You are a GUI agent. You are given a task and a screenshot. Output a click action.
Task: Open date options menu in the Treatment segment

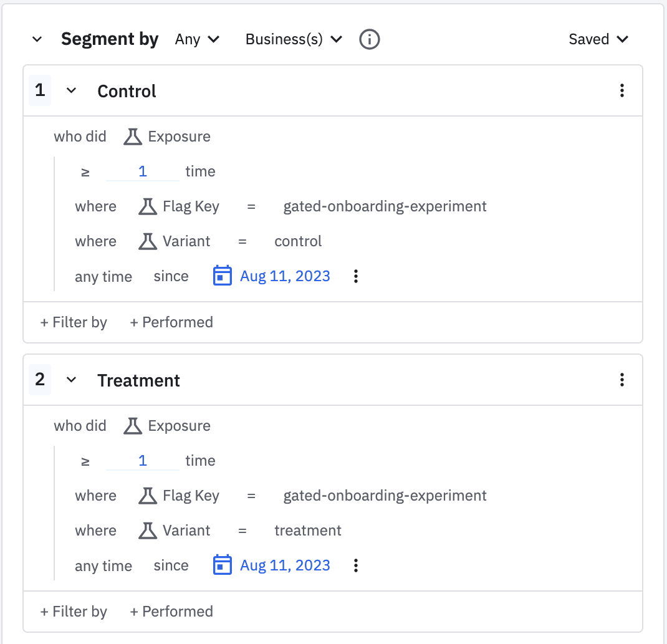355,565
